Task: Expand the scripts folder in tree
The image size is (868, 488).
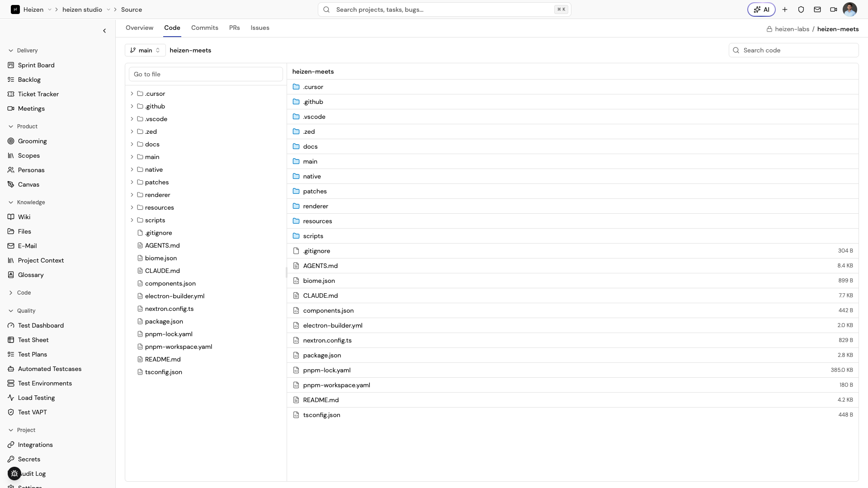Action: pos(132,220)
